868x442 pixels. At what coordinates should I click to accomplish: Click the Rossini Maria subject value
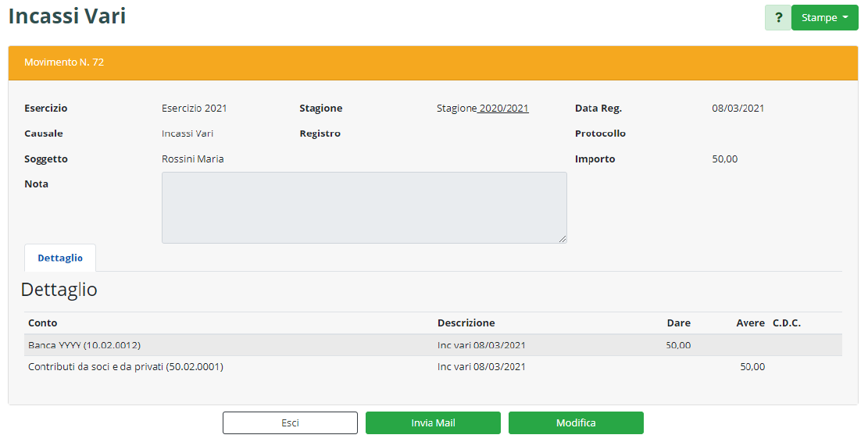(193, 159)
